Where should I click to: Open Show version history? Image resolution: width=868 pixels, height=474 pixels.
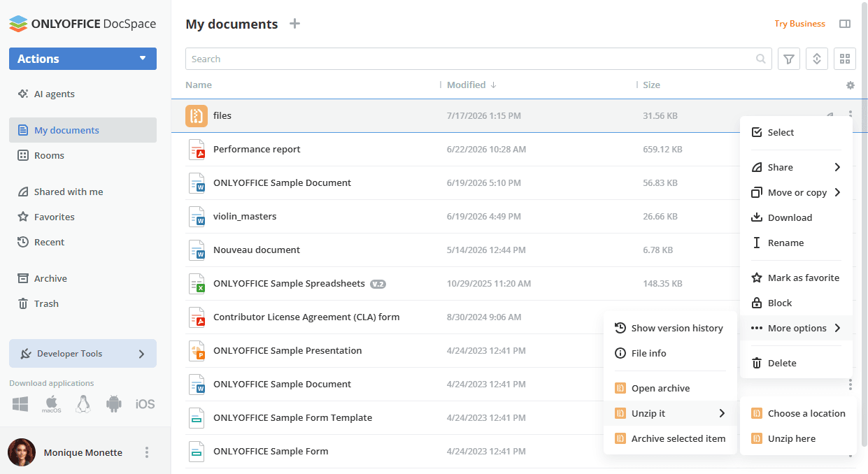coord(670,328)
